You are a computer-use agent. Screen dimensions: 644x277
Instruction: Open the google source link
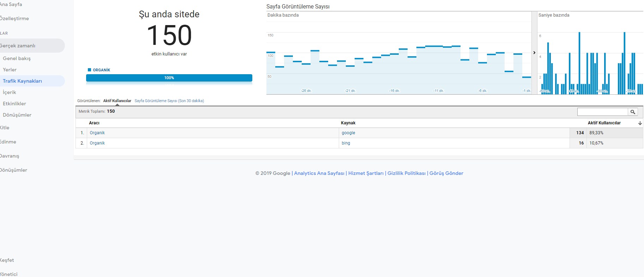coord(348,133)
